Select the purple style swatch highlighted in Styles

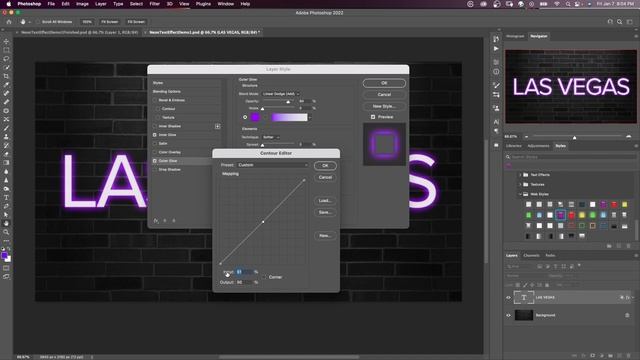click(x=560, y=215)
